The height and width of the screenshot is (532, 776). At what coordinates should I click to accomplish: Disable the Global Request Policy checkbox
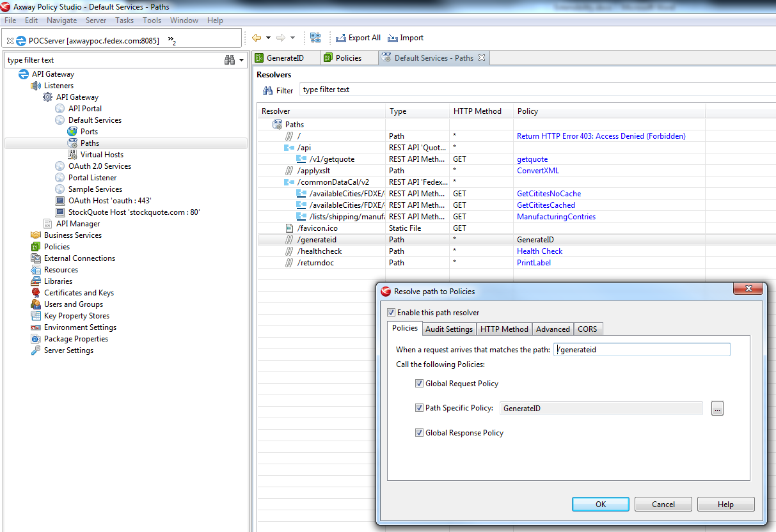click(420, 383)
